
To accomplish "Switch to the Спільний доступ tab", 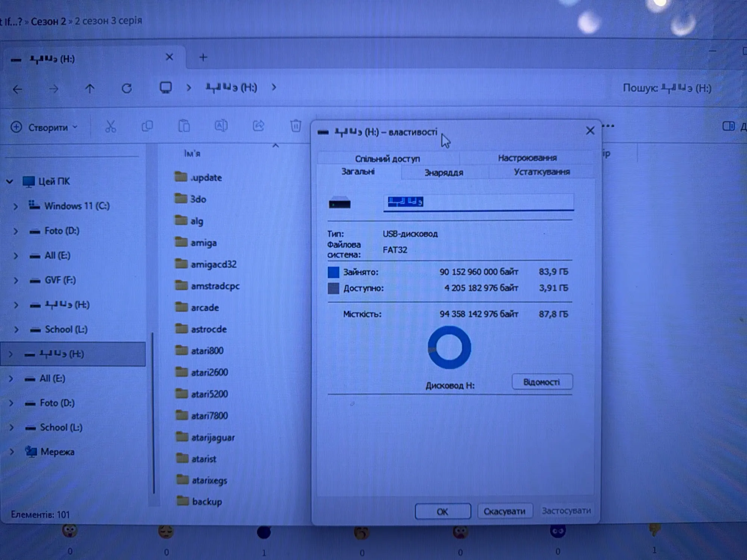I will [x=387, y=159].
